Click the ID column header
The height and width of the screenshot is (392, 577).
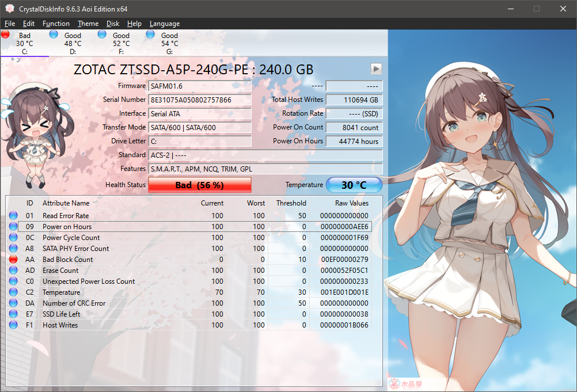(x=29, y=203)
